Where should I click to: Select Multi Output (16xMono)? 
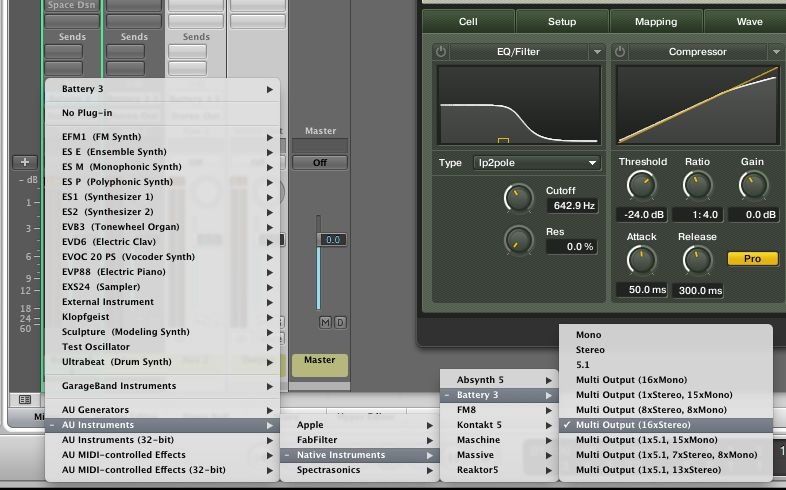[666, 380]
